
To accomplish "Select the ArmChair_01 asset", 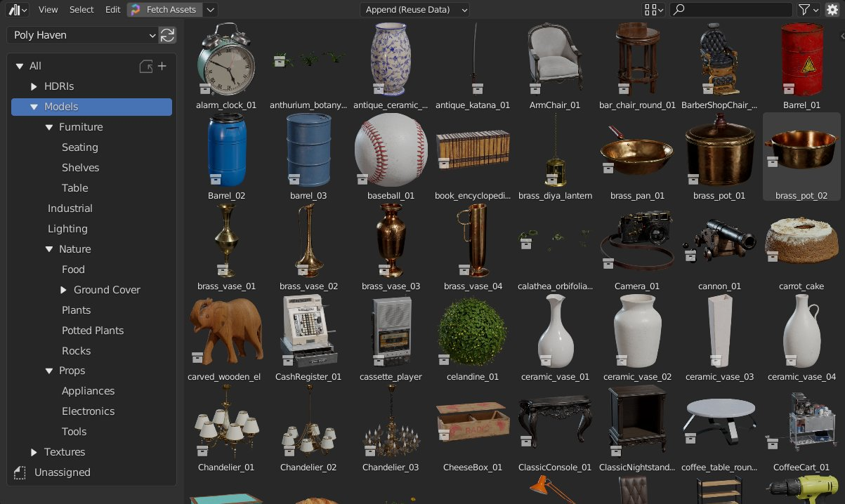I will click(555, 59).
